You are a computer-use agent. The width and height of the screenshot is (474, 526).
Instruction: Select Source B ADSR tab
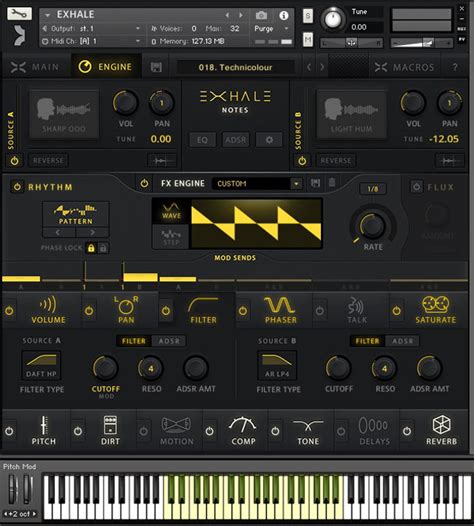[402, 341]
